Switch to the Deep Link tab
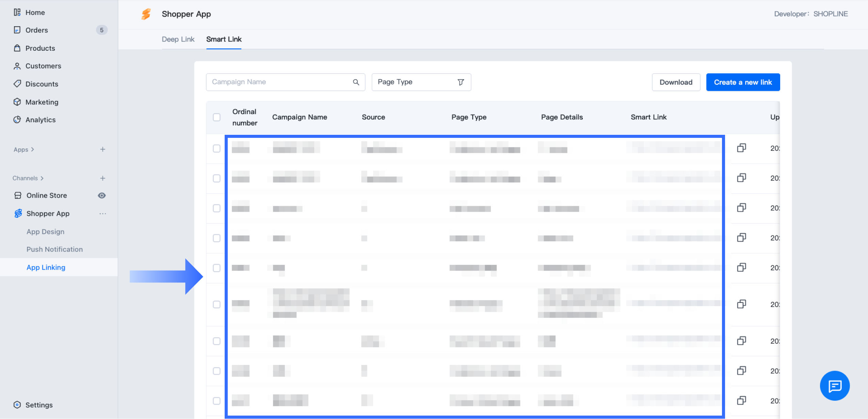Image resolution: width=868 pixels, height=419 pixels. click(178, 39)
